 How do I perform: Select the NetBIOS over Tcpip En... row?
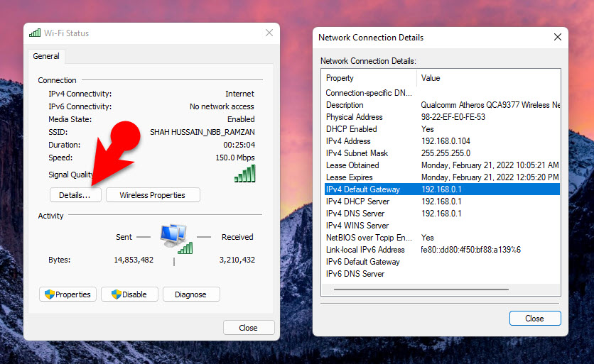(442, 238)
